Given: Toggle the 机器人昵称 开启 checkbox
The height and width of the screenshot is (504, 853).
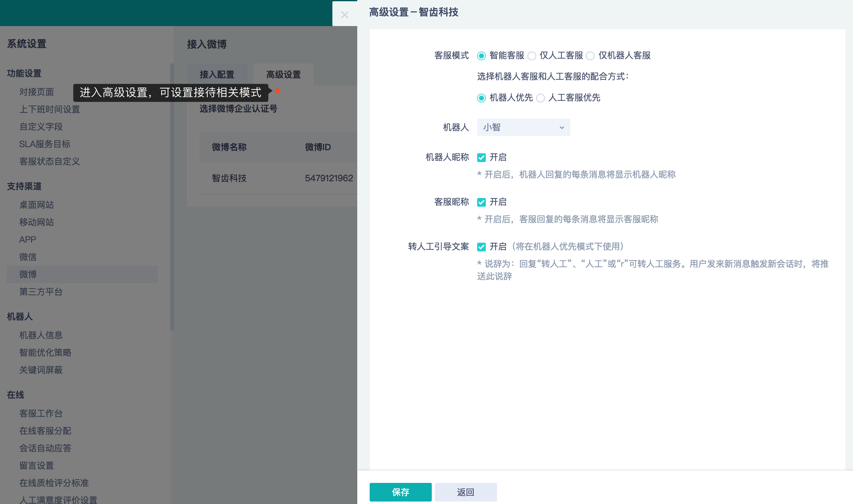Looking at the screenshot, I should [481, 158].
